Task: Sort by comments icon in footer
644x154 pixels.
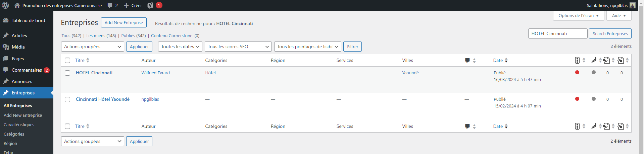Action: pos(470,126)
